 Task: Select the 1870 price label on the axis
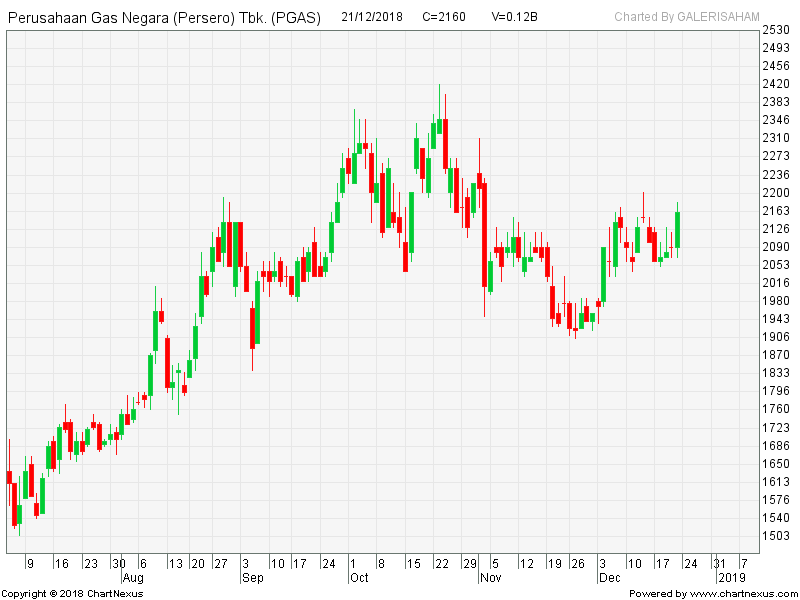coord(776,355)
